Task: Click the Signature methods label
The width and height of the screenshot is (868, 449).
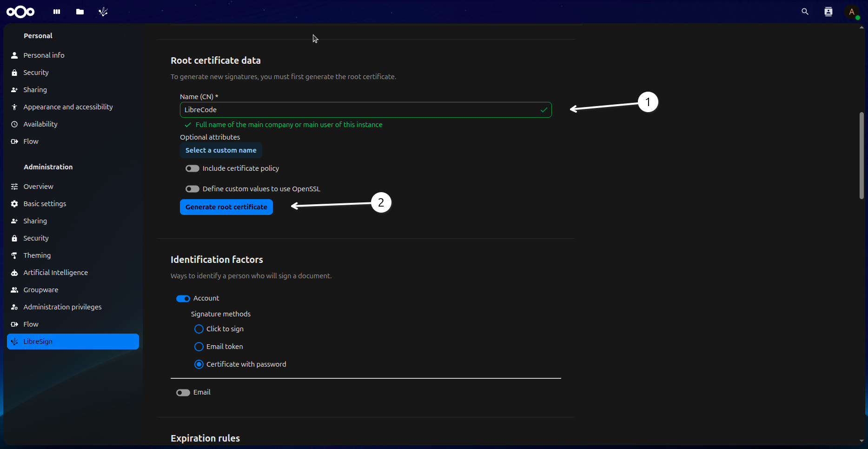Action: pyautogui.click(x=221, y=314)
